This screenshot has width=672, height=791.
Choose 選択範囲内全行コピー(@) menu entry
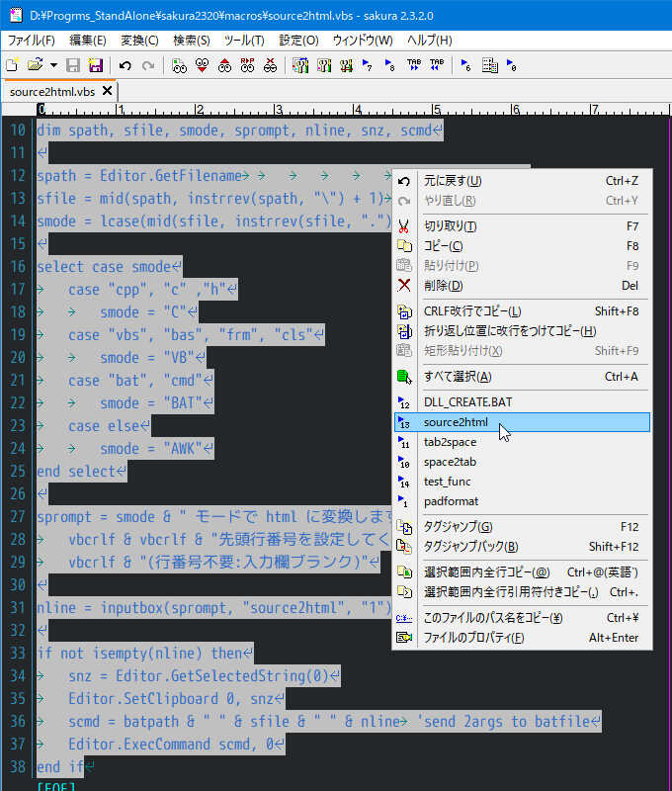click(522, 572)
